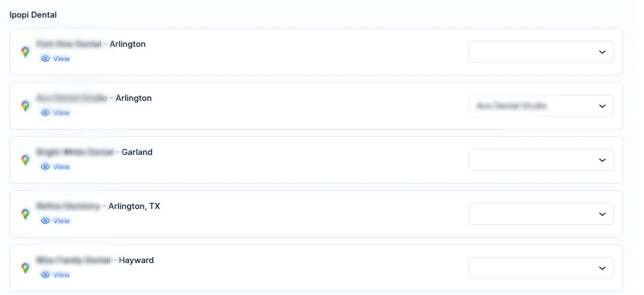The image size is (644, 295).
Task: Click the Maps pin in the Arlington, TX row
Action: pyautogui.click(x=25, y=214)
